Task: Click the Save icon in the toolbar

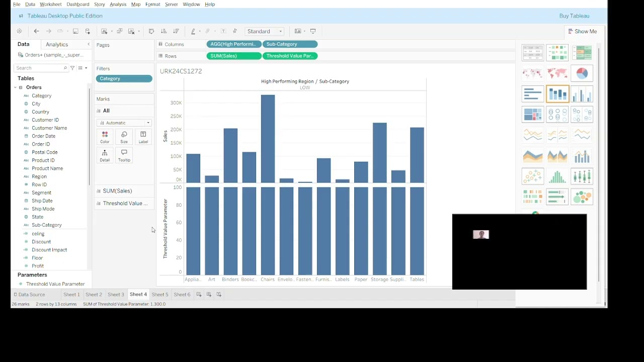Action: 75,31
